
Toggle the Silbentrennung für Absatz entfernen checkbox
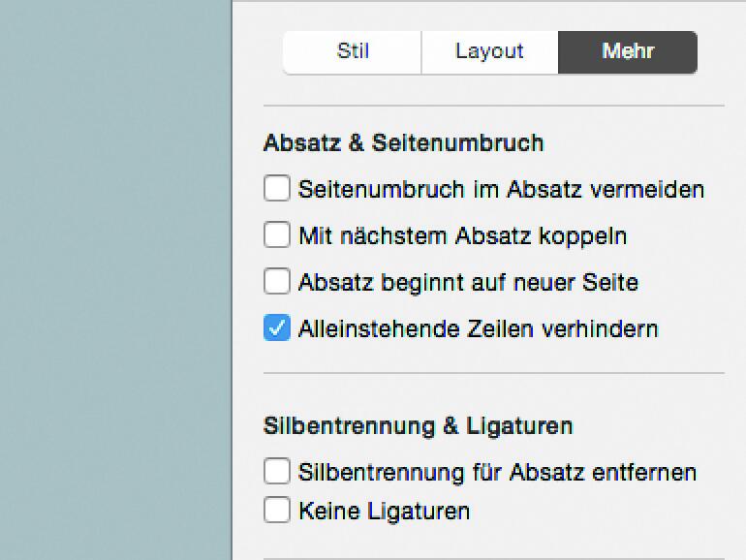(x=277, y=472)
